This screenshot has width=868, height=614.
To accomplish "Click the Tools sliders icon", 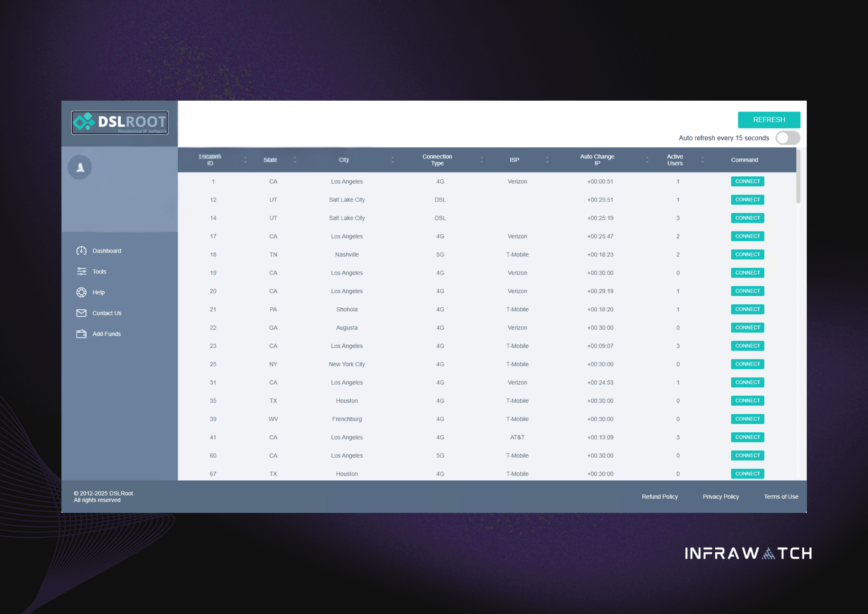I will pyautogui.click(x=81, y=271).
